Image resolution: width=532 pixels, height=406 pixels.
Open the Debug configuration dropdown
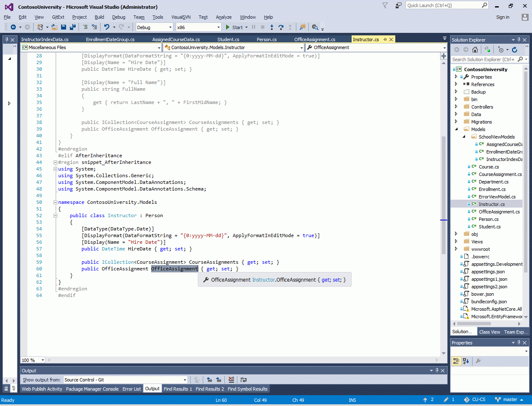(170, 27)
